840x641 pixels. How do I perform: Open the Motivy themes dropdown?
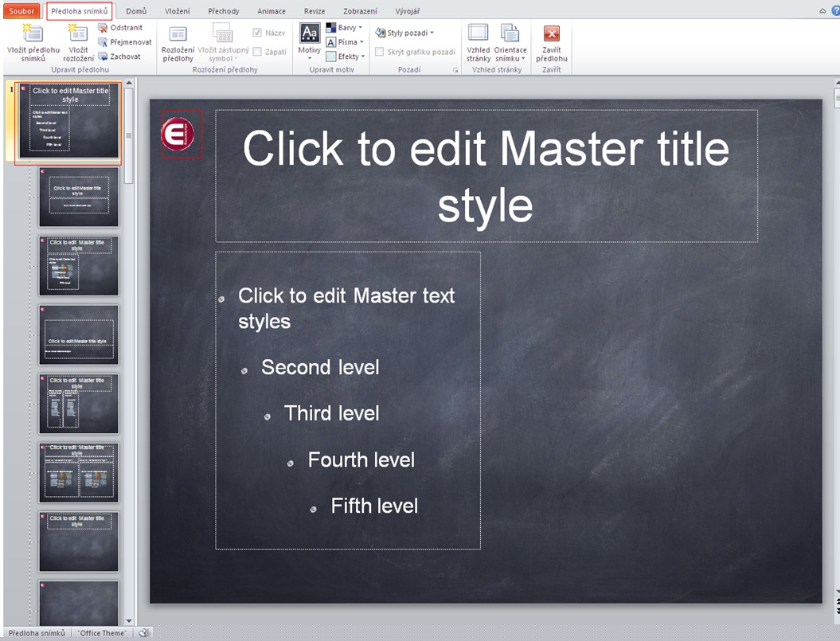point(309,41)
